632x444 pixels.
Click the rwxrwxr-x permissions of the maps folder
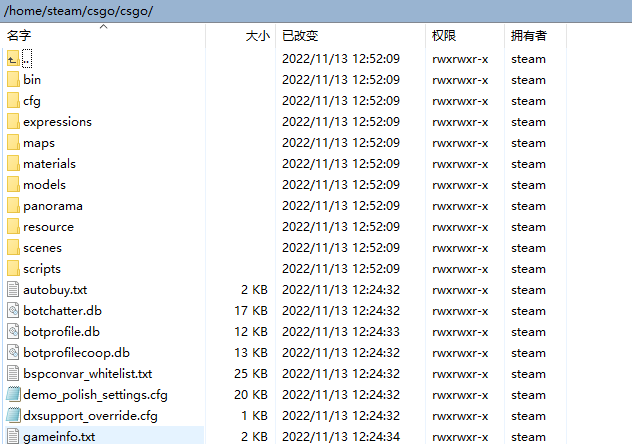coord(460,143)
